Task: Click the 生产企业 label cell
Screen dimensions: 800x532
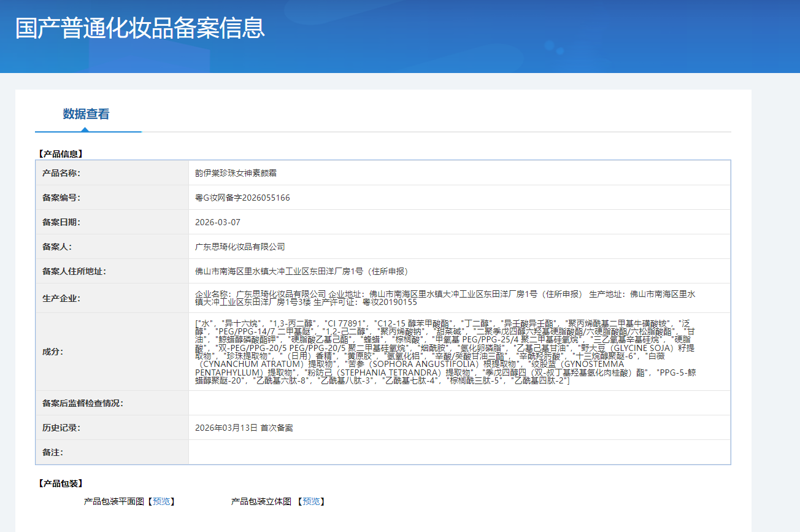Action: [x=112, y=298]
